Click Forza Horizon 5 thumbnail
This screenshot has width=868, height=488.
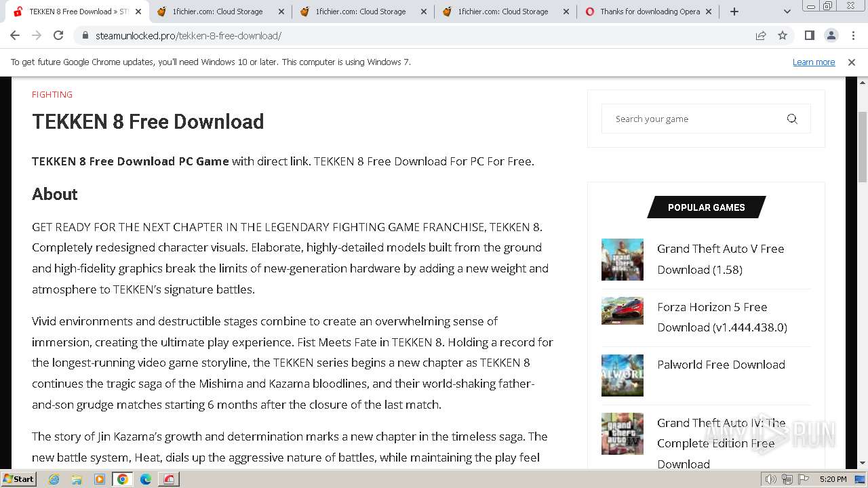pos(623,310)
